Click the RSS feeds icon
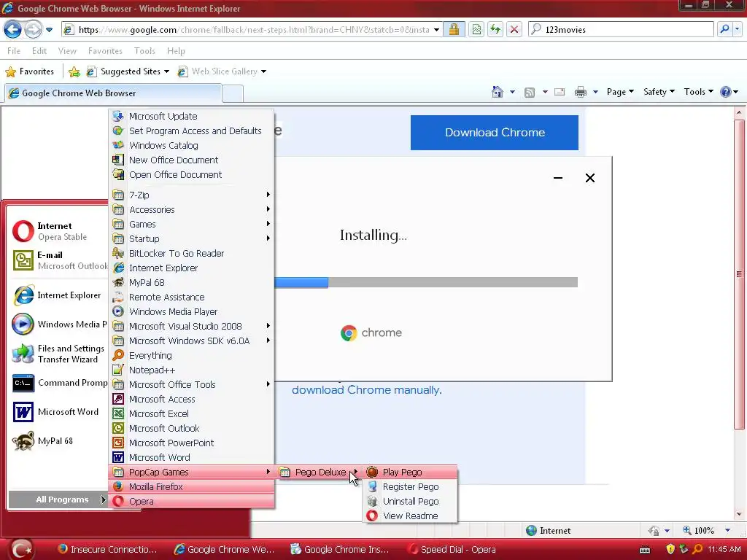Image resolution: width=747 pixels, height=560 pixels. tap(530, 93)
